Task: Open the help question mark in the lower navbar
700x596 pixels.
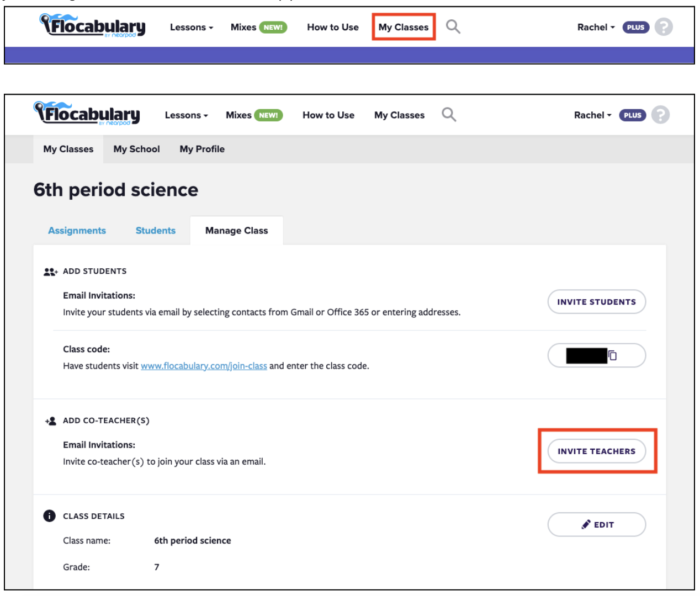Action: coord(660,115)
